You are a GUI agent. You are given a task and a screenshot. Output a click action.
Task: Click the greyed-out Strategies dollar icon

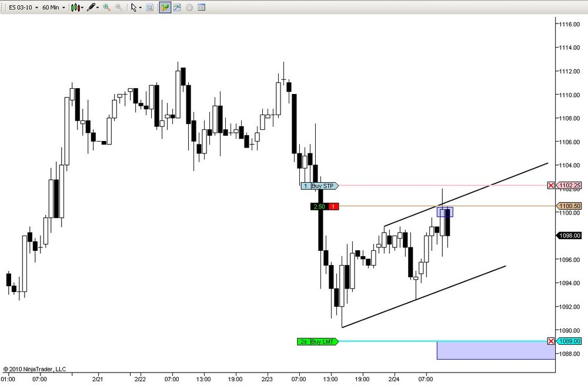189,7
